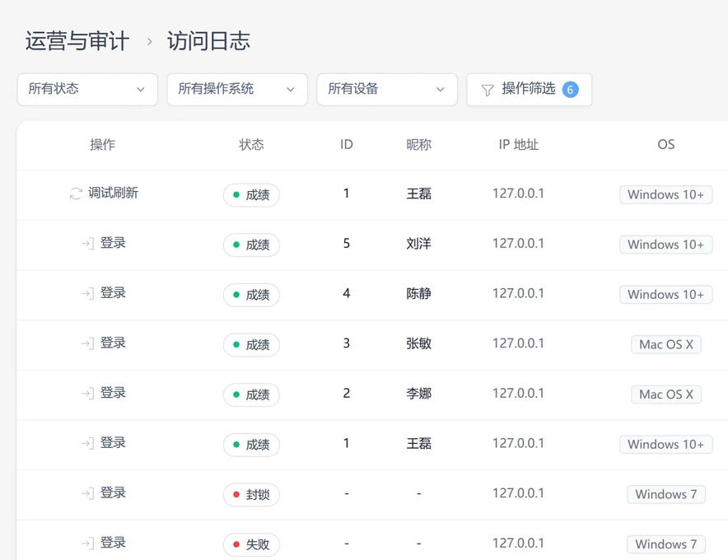Click the 昵称 column header
The width and height of the screenshot is (728, 560).
click(x=419, y=144)
